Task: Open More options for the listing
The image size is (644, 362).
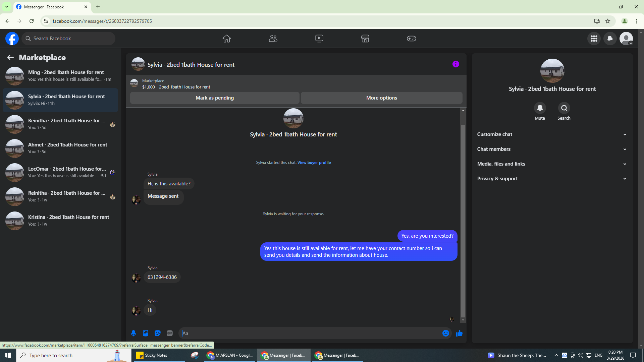Action: (382, 98)
